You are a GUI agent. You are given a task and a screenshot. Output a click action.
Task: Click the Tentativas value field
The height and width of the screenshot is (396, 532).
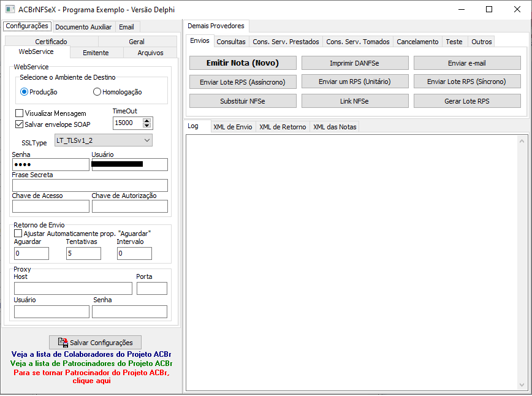(83, 254)
